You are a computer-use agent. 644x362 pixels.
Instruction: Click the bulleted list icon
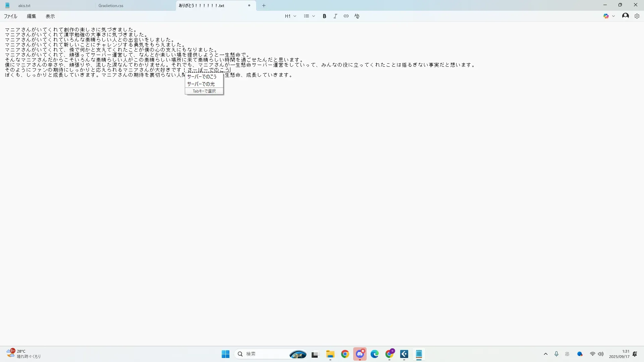pyautogui.click(x=306, y=16)
